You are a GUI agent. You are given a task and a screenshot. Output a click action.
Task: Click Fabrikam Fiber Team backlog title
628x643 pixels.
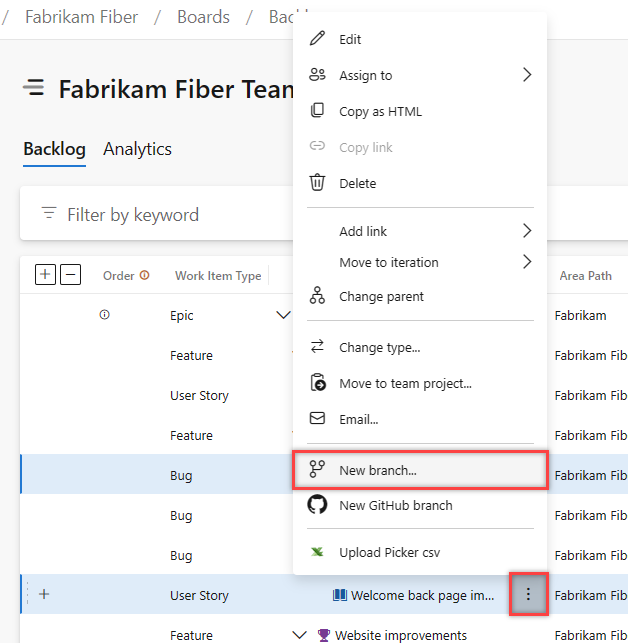[176, 89]
